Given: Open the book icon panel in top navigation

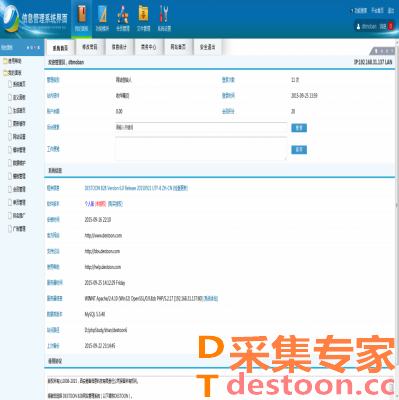Looking at the screenshot, I should (81, 14).
